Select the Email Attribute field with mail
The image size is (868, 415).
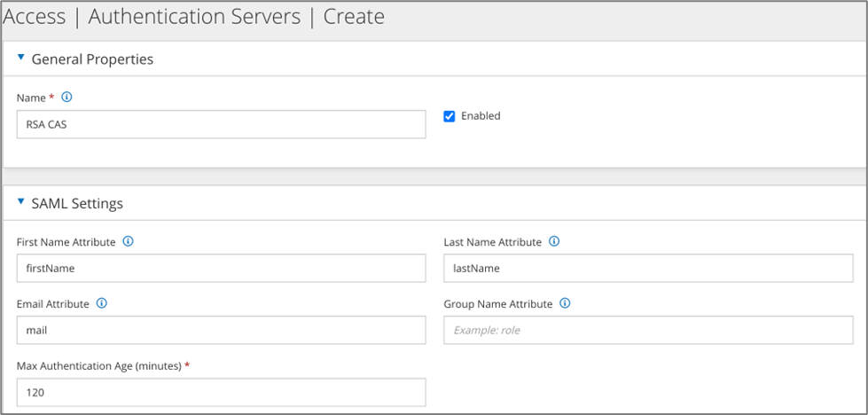click(x=222, y=331)
